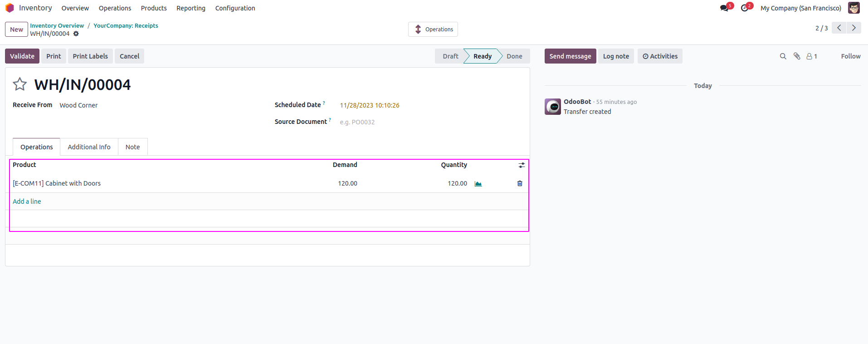Open optional columns settings icon
Viewport: 868px width, 344px height.
pos(522,165)
